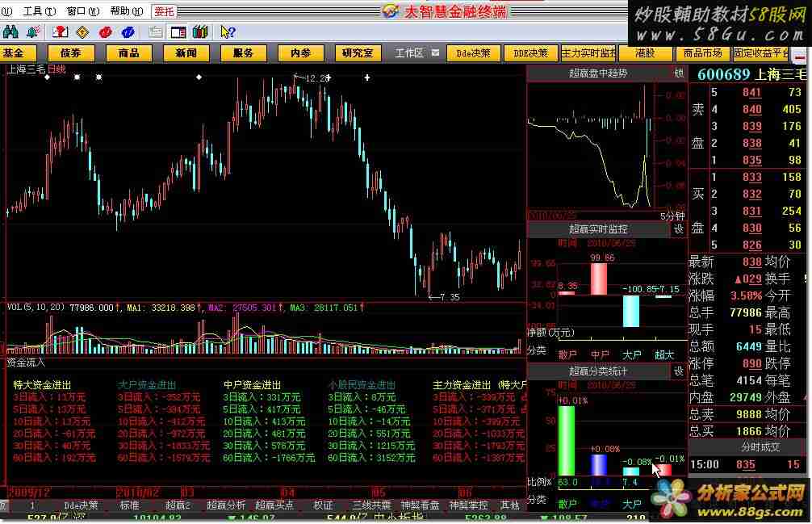Click the 委托 trading button
This screenshot has height=524, width=812.
(164, 11)
